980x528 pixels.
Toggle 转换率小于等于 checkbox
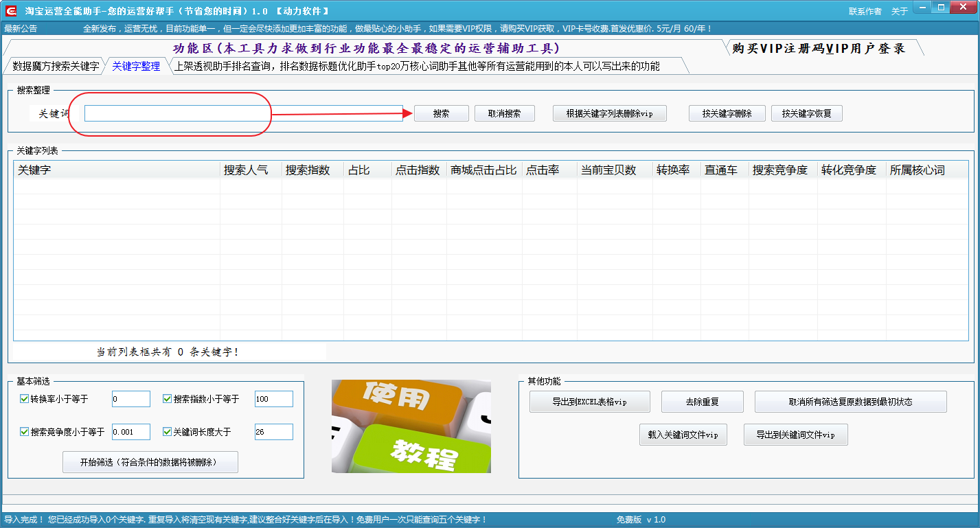(25, 399)
